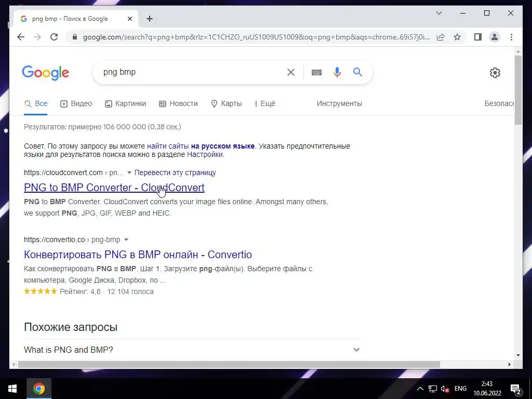Open the muted volume tray icon
532x399 pixels.
pyautogui.click(x=445, y=389)
